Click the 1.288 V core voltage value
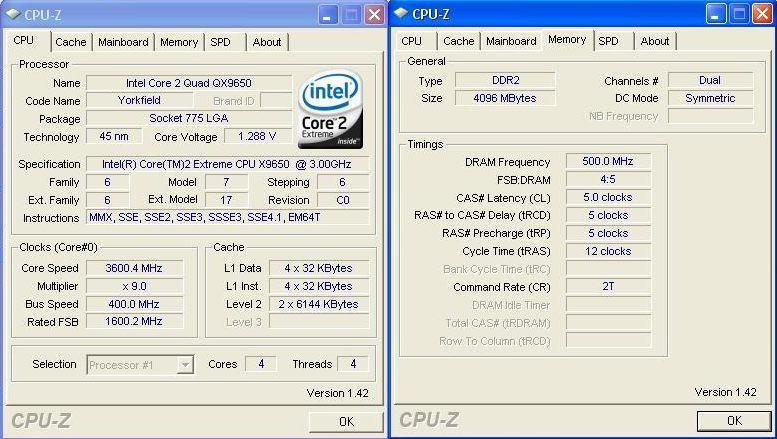 [x=257, y=136]
